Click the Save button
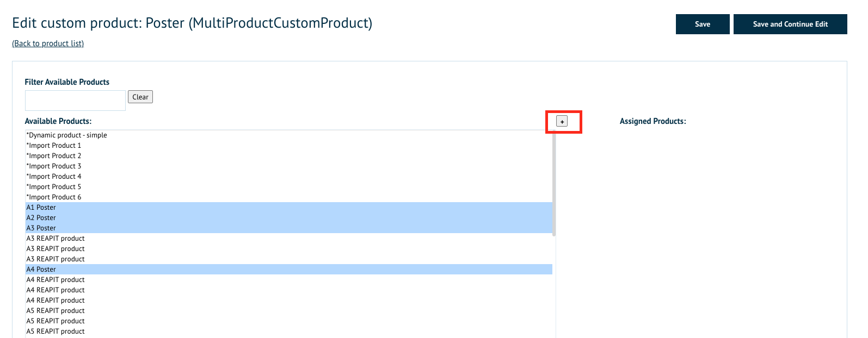Screen dimensions: 868x338 pos(702,24)
